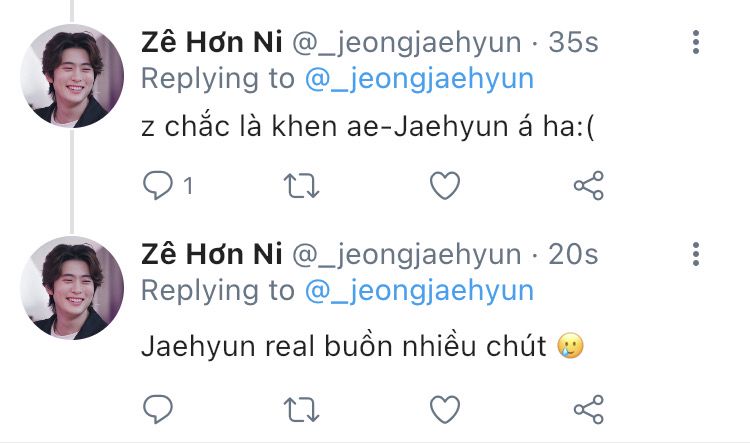Like the tweet posted 35s ago
750x443 pixels.
pos(445,186)
